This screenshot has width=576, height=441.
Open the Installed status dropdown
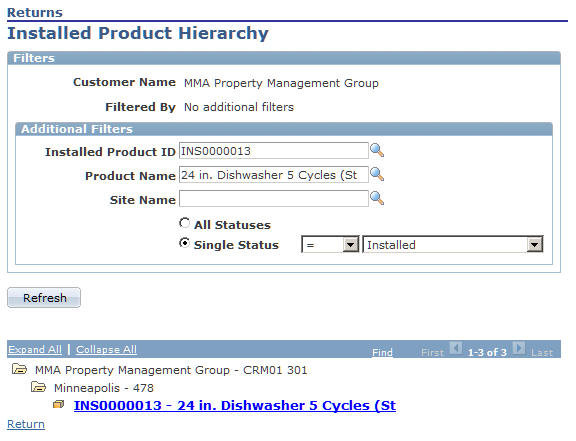tap(453, 244)
